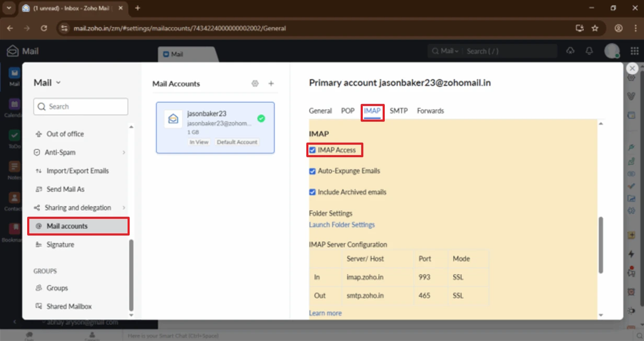The height and width of the screenshot is (341, 644).
Task: Expand Anti-Spam submenu arrow
Action: click(124, 152)
